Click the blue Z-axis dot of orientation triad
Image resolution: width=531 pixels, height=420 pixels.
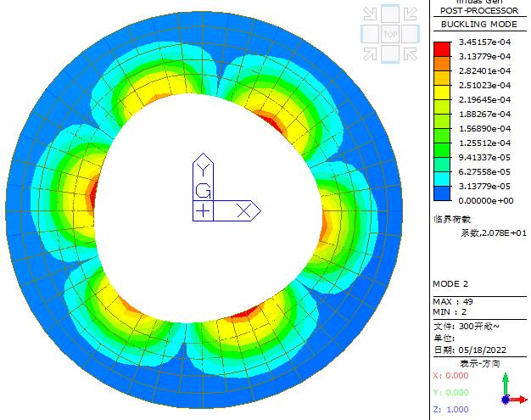(506, 400)
